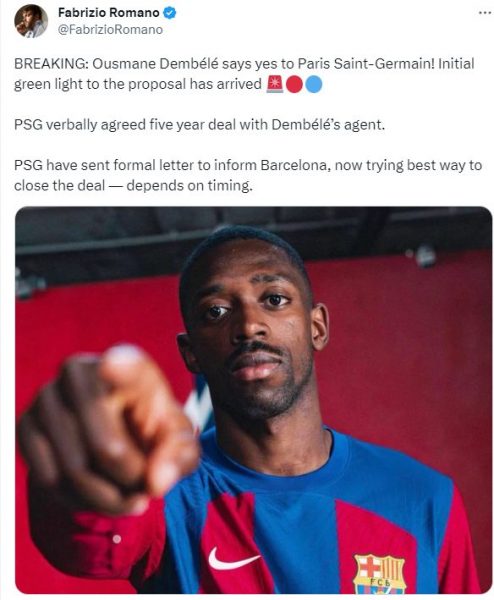This screenshot has width=494, height=600.
Task: Open the @FabrizioRomano handle link
Action: [x=110, y=30]
